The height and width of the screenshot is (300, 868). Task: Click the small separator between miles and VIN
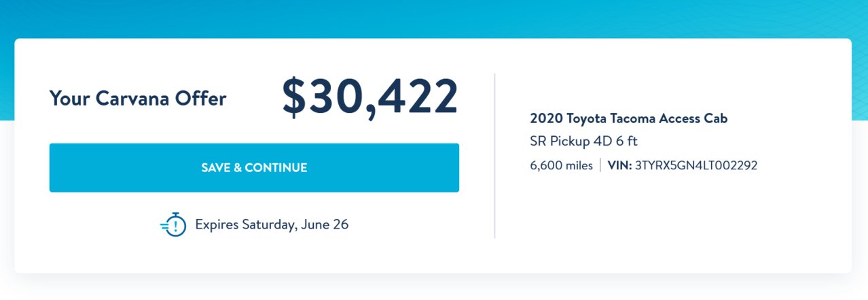600,165
